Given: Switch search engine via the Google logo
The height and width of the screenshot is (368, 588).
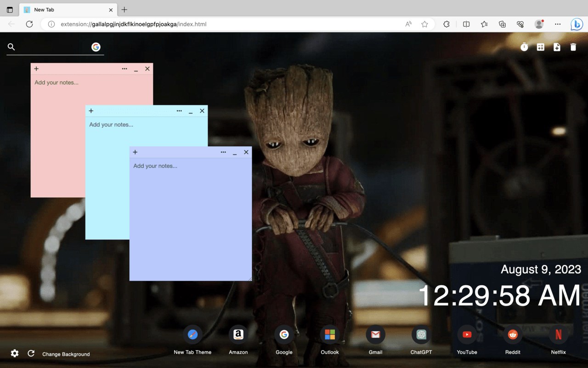Looking at the screenshot, I should pos(96,47).
